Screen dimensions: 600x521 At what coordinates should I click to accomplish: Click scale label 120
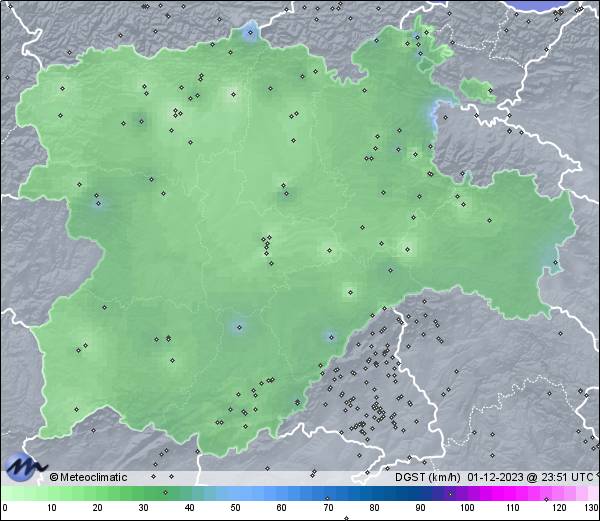pyautogui.click(x=559, y=508)
